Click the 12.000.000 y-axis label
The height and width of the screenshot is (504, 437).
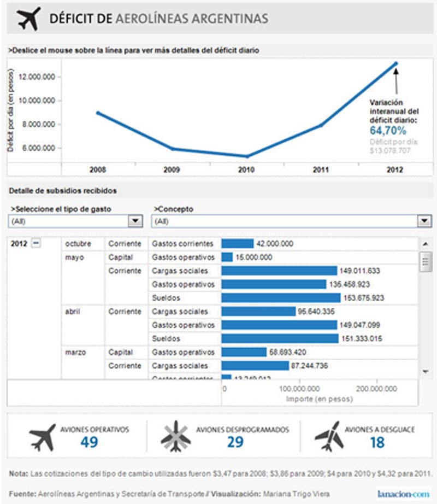pyautogui.click(x=37, y=77)
